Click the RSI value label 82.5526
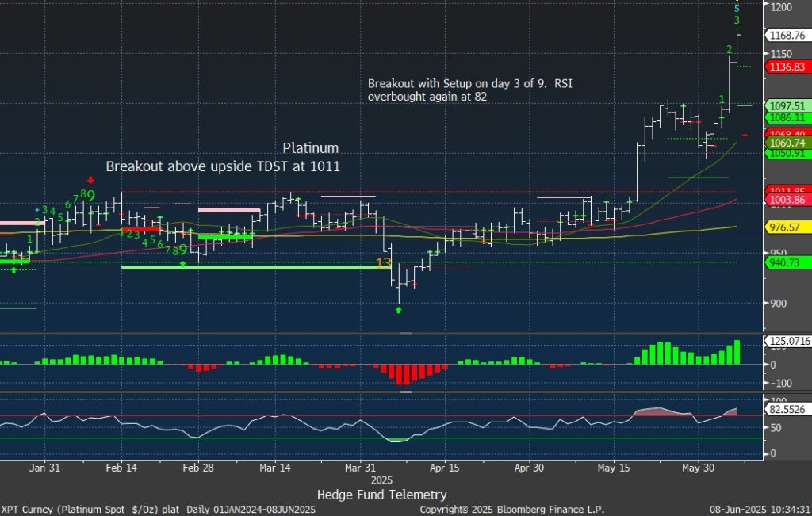812x516 pixels. click(x=787, y=412)
